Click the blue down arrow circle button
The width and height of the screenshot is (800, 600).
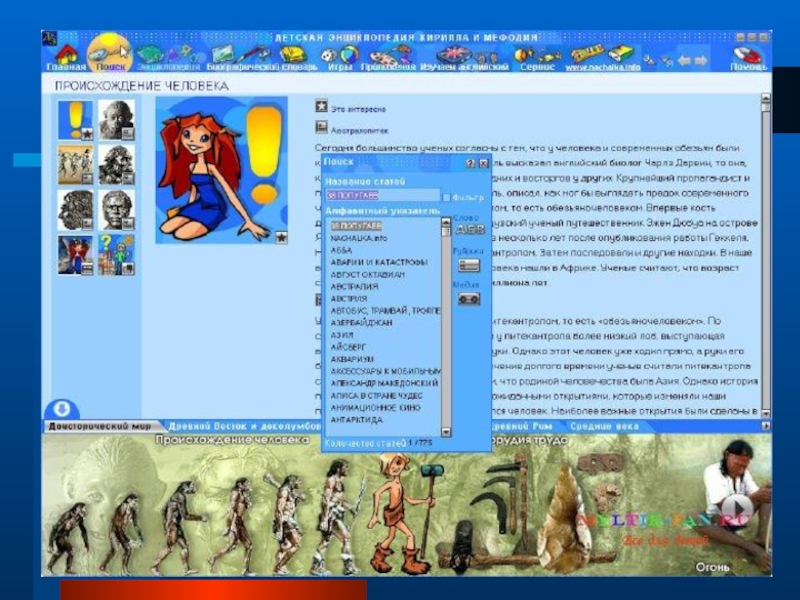[x=62, y=409]
